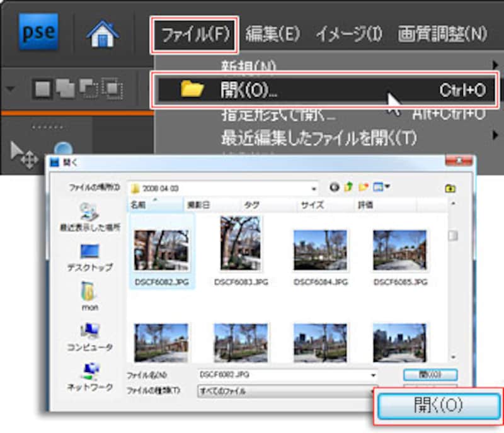Open the Computer shortcut (コンピュータ)
Screen dimensions: 504x433
point(89,337)
